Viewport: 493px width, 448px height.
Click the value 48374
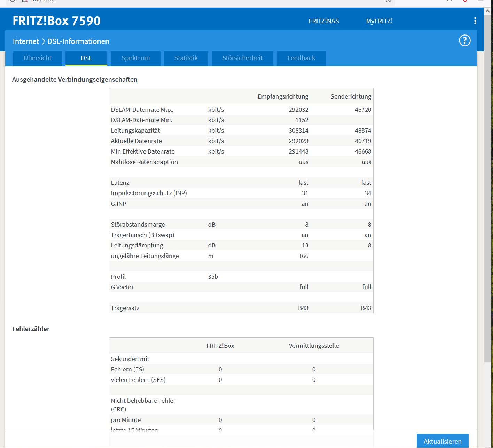pyautogui.click(x=363, y=131)
